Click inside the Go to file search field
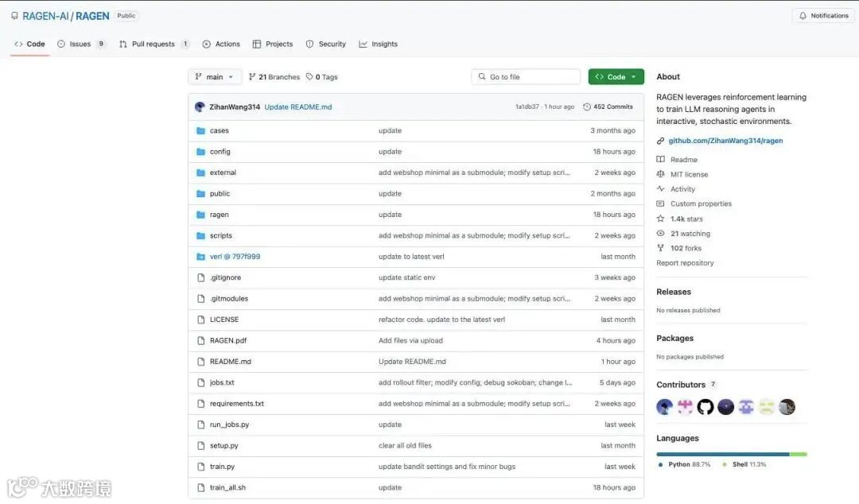The width and height of the screenshot is (859, 504). [x=526, y=76]
